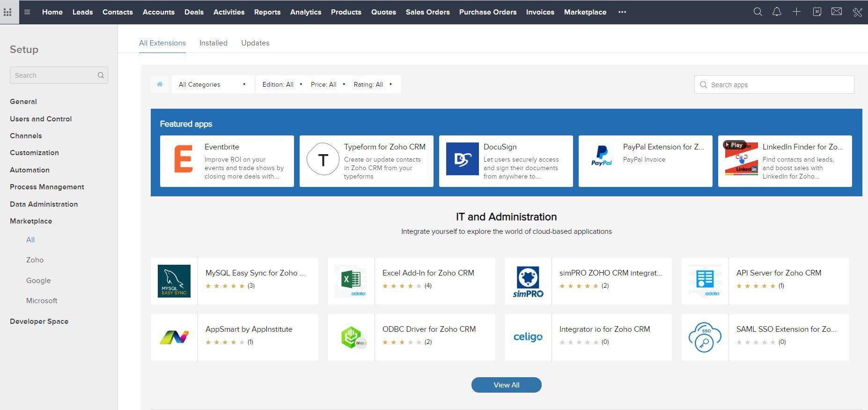Click the Excel Add-In logo
This screenshot has width=868, height=410.
click(x=351, y=281)
